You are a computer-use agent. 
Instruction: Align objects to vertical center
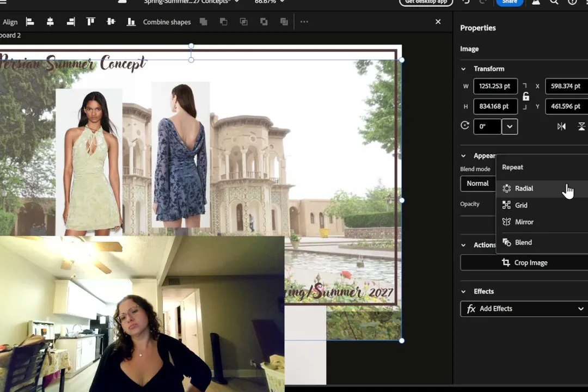(111, 22)
